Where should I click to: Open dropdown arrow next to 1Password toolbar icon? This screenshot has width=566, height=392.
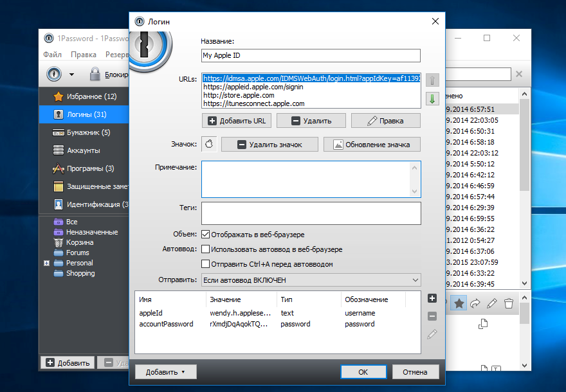click(71, 75)
